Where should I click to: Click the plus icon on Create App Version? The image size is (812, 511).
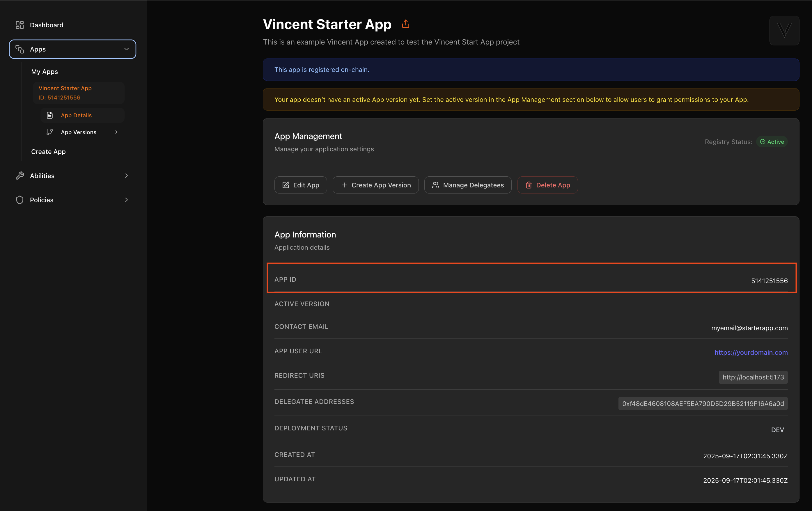tap(344, 185)
